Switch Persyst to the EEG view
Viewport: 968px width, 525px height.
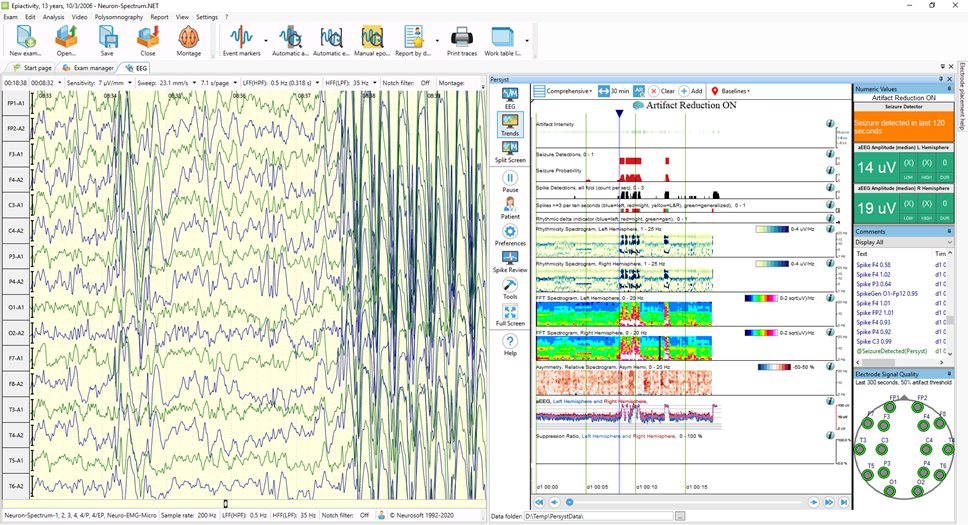tap(510, 98)
